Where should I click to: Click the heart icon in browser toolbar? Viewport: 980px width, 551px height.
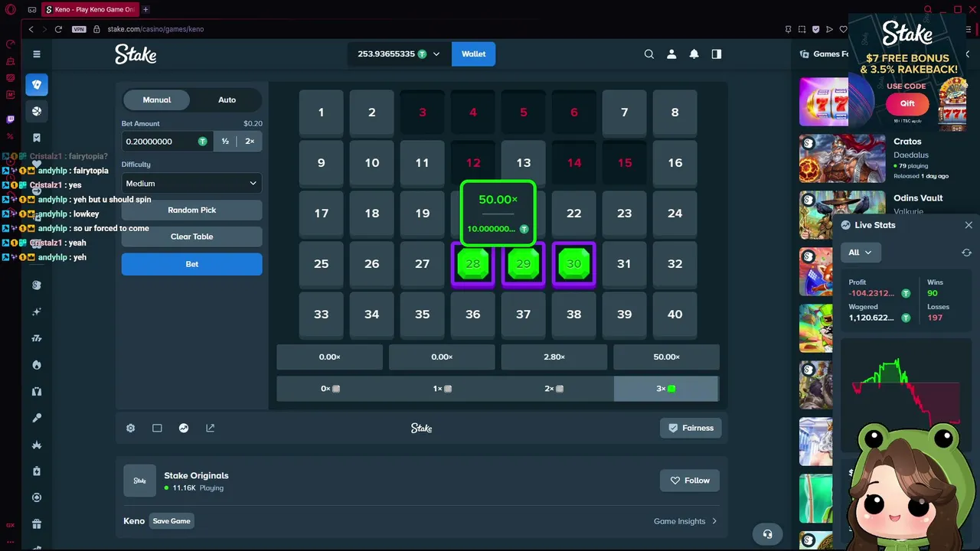(x=843, y=29)
